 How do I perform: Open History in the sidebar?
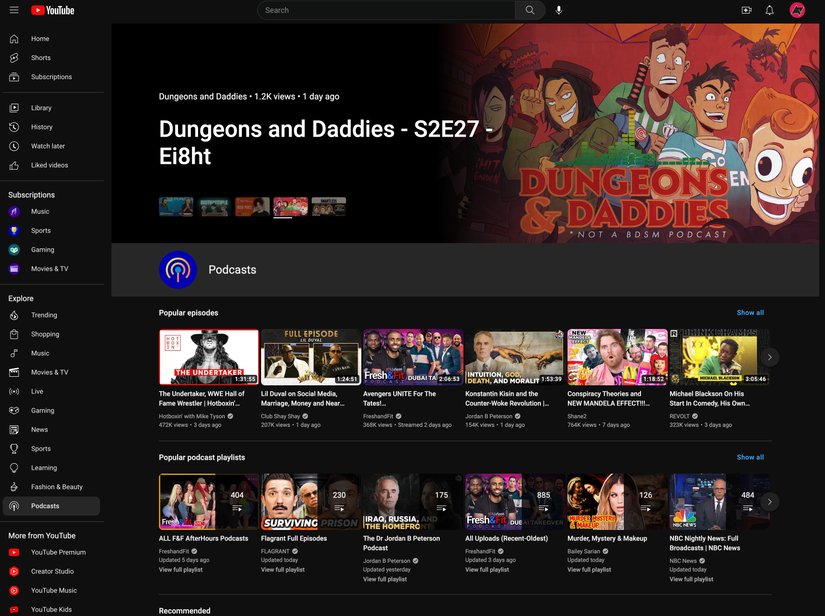tap(51, 127)
